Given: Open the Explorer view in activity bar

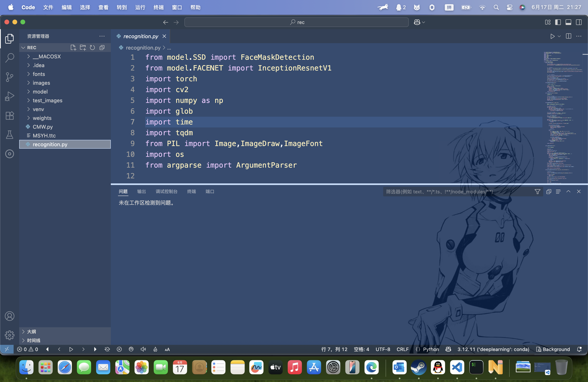Looking at the screenshot, I should click(9, 39).
